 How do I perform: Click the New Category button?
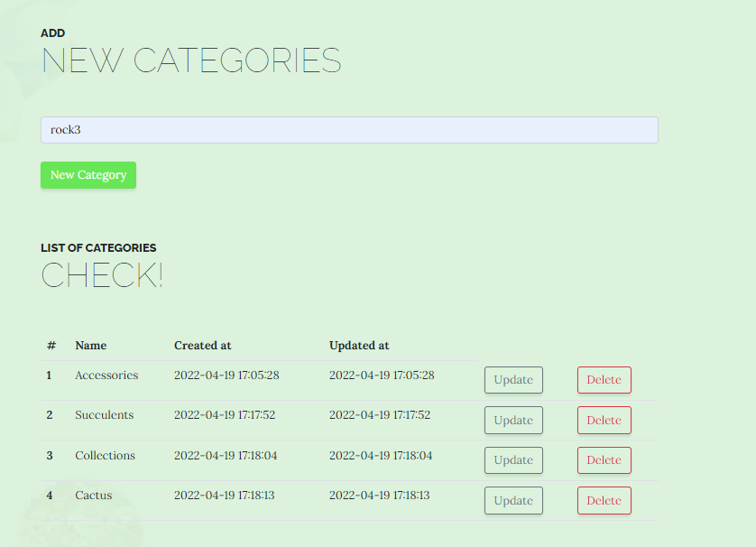click(x=88, y=175)
